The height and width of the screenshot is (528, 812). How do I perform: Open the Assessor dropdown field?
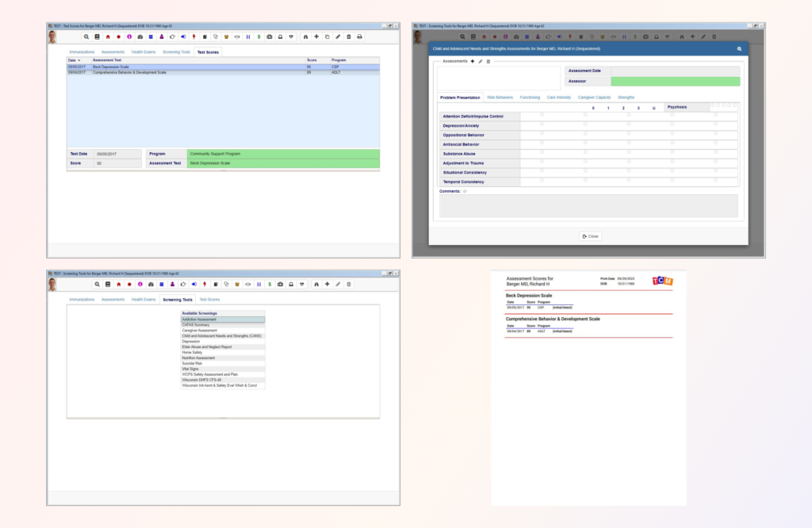[x=675, y=82]
